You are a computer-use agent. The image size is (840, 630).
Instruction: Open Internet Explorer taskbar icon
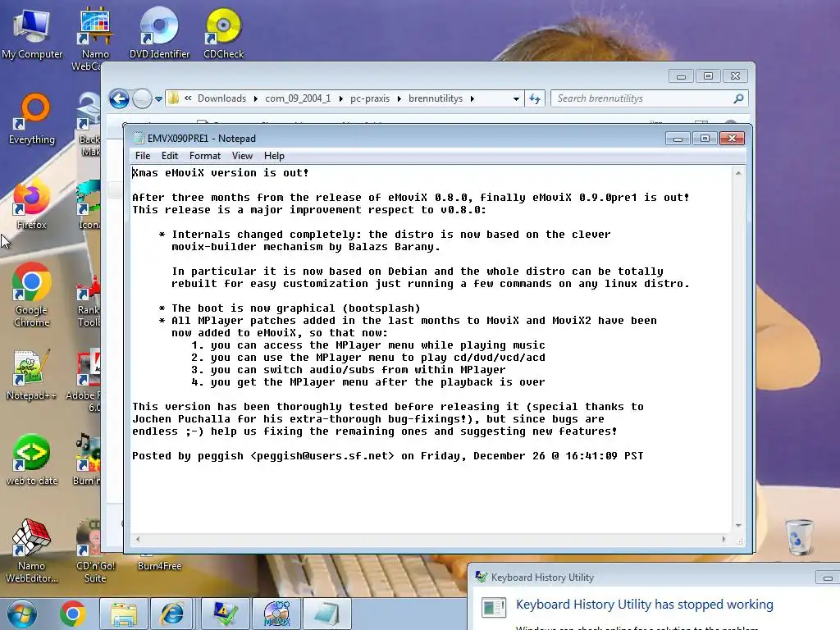[x=172, y=614]
